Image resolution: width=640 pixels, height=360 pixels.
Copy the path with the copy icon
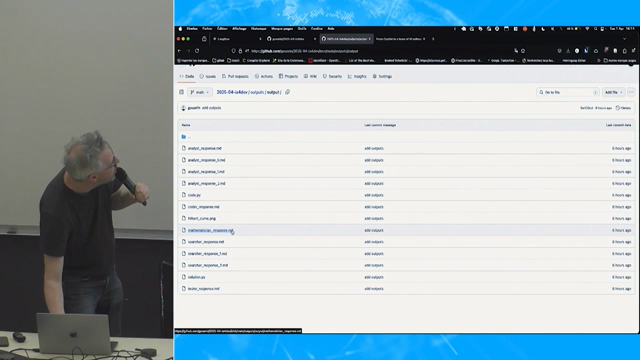click(287, 92)
